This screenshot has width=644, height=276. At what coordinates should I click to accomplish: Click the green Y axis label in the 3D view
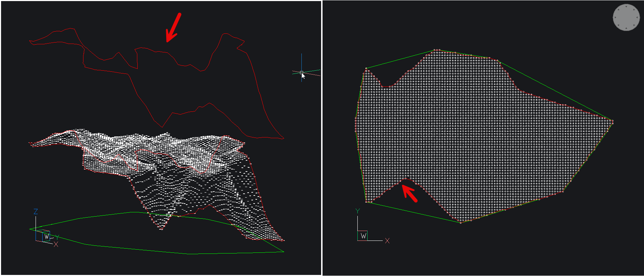tap(57, 237)
